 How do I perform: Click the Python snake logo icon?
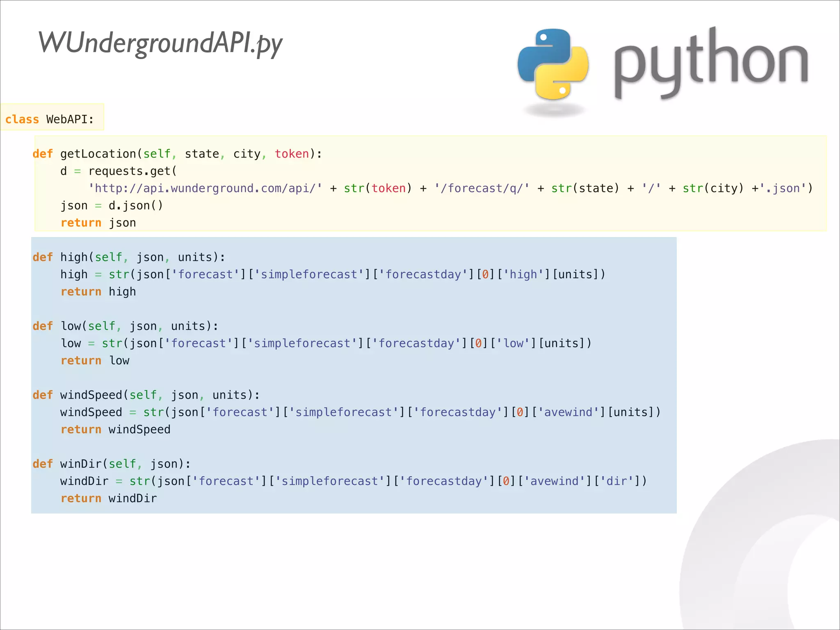[x=553, y=64]
